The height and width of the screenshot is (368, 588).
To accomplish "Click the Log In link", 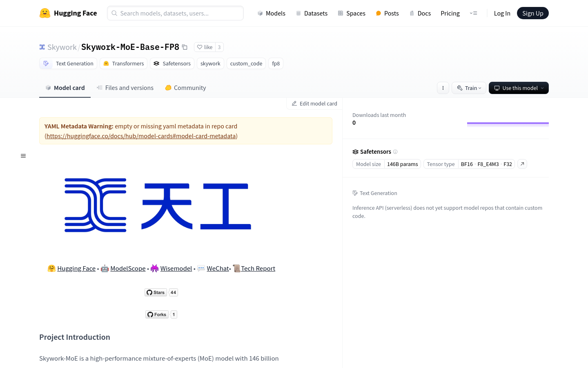I will coord(502,13).
